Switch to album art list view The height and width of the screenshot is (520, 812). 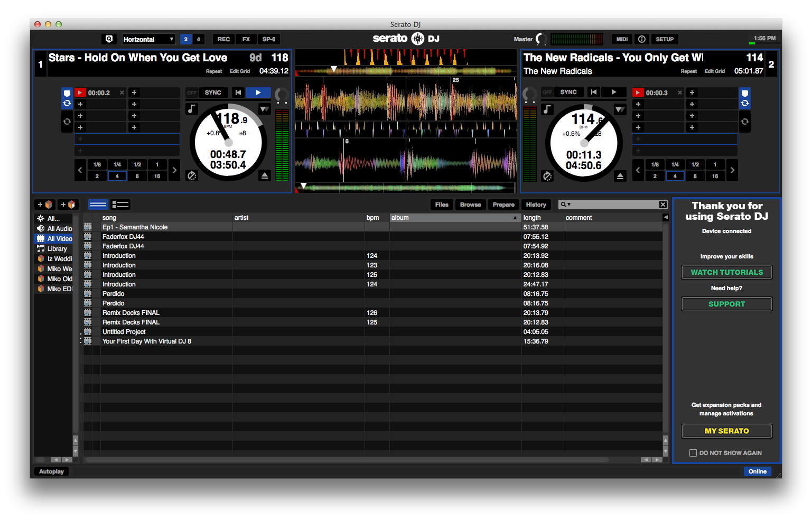coord(120,205)
